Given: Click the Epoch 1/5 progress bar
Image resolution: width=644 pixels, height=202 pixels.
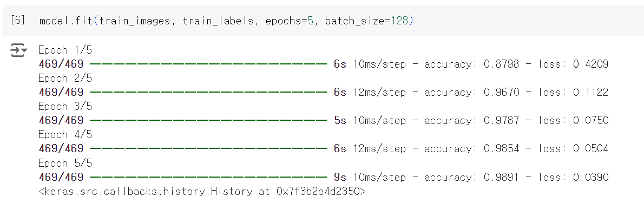Looking at the screenshot, I should coord(208,64).
